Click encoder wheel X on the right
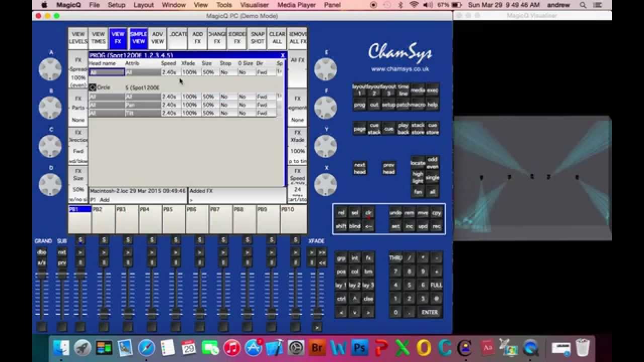The image size is (644, 362). coord(326,185)
